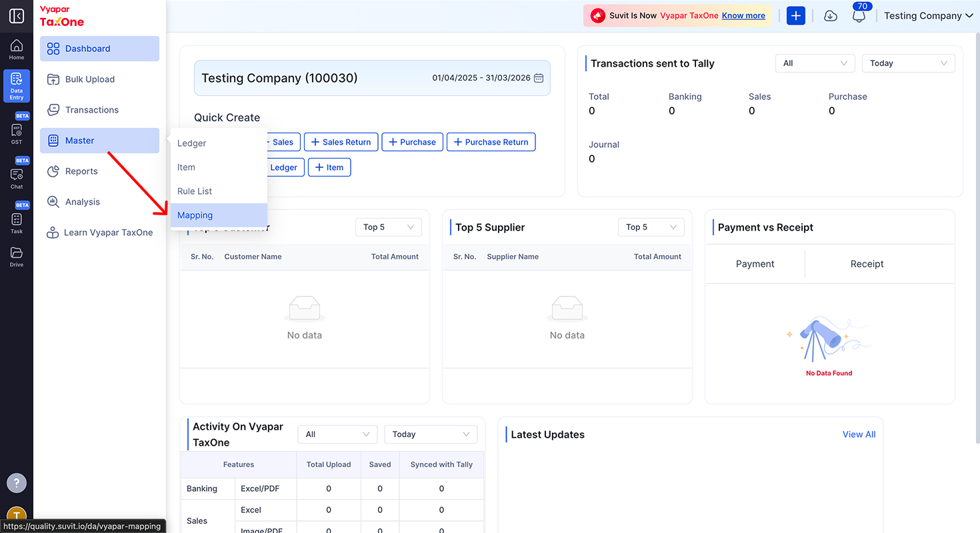Screen dimensions: 980x533
Task: Open the Top 5 dropdown for Top 5 Supplier
Action: point(651,227)
